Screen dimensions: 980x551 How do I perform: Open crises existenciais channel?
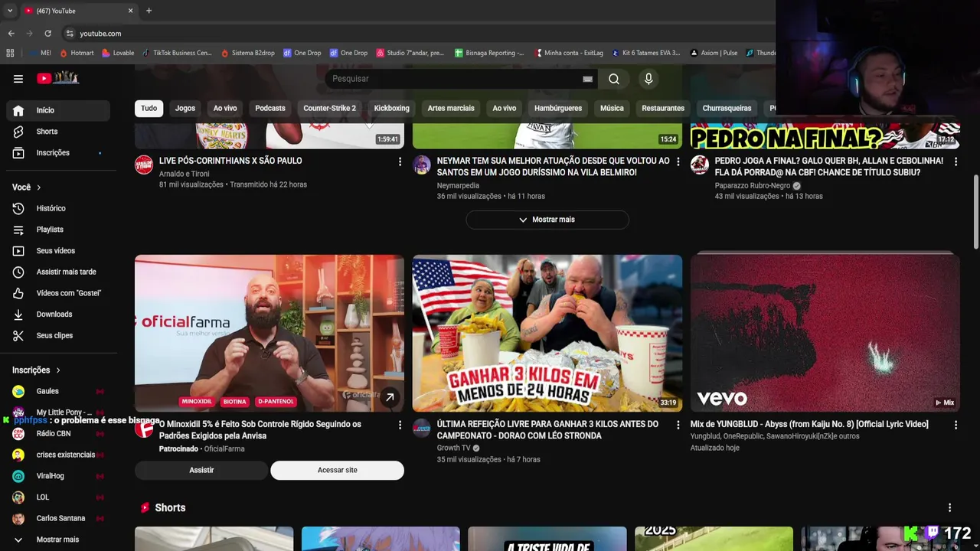[58, 455]
